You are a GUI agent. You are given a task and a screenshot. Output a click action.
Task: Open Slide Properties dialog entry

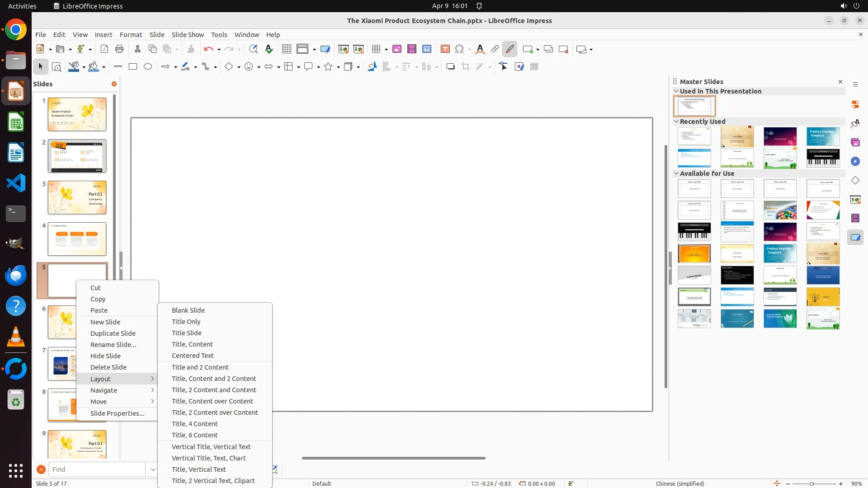click(x=117, y=413)
